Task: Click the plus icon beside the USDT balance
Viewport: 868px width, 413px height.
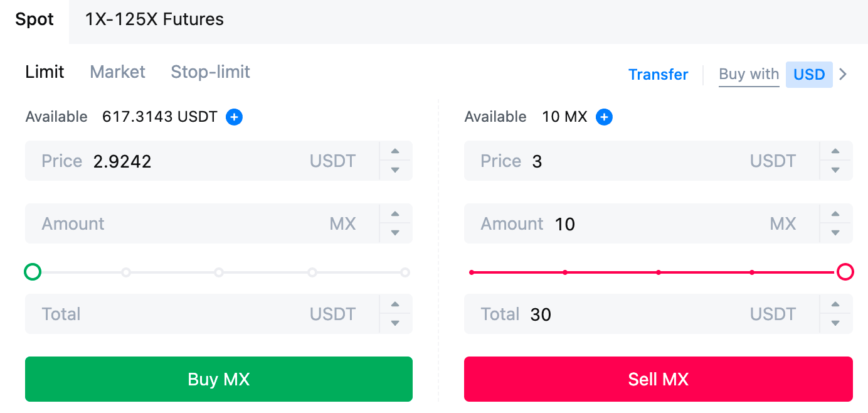Action: point(234,117)
